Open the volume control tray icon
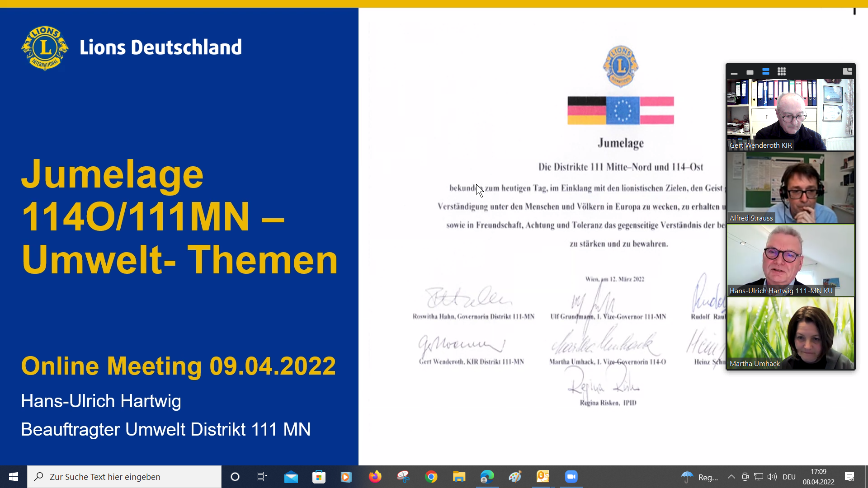 pos(772,477)
